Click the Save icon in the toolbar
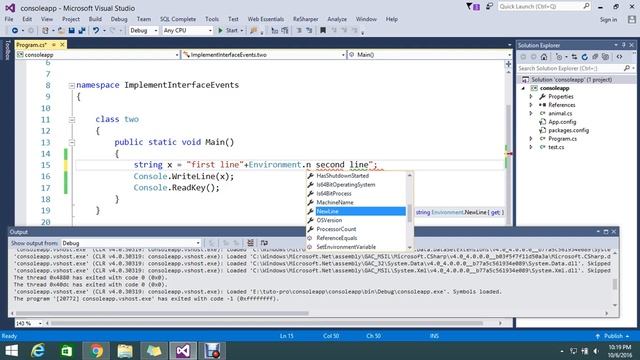 coord(71,31)
